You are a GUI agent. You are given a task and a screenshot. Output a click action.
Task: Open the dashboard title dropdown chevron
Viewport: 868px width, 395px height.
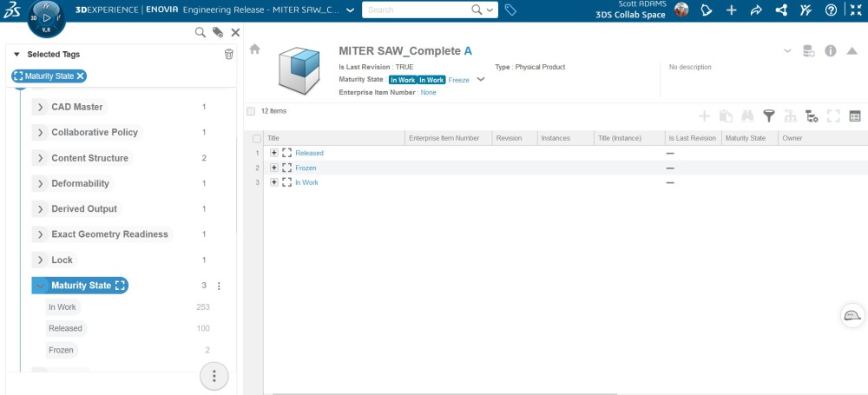(350, 10)
